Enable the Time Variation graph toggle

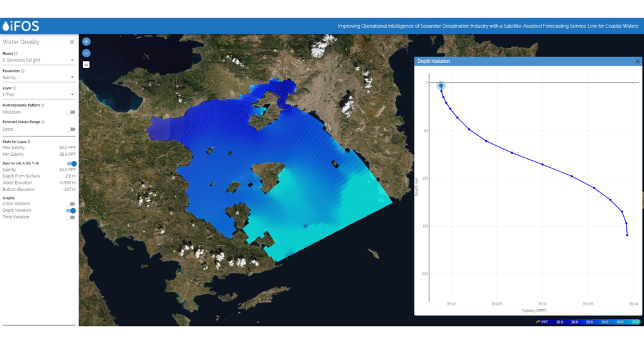(71, 216)
